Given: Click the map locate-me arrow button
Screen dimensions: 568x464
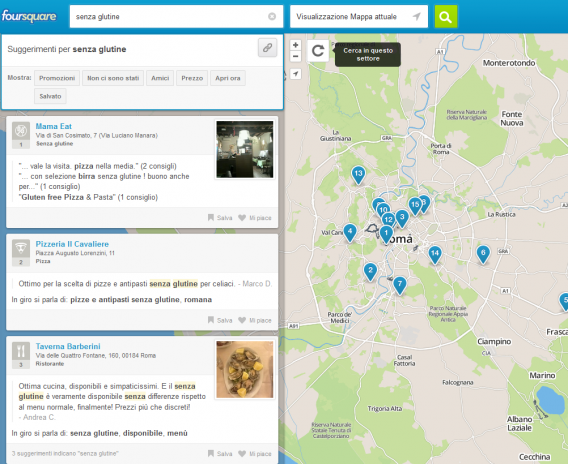Looking at the screenshot, I should (x=296, y=74).
